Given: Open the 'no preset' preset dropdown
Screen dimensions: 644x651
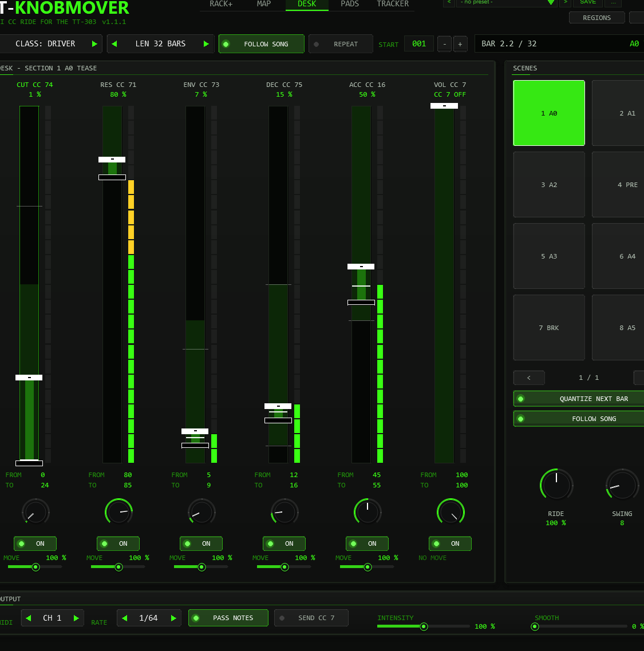Looking at the screenshot, I should tap(507, 2).
